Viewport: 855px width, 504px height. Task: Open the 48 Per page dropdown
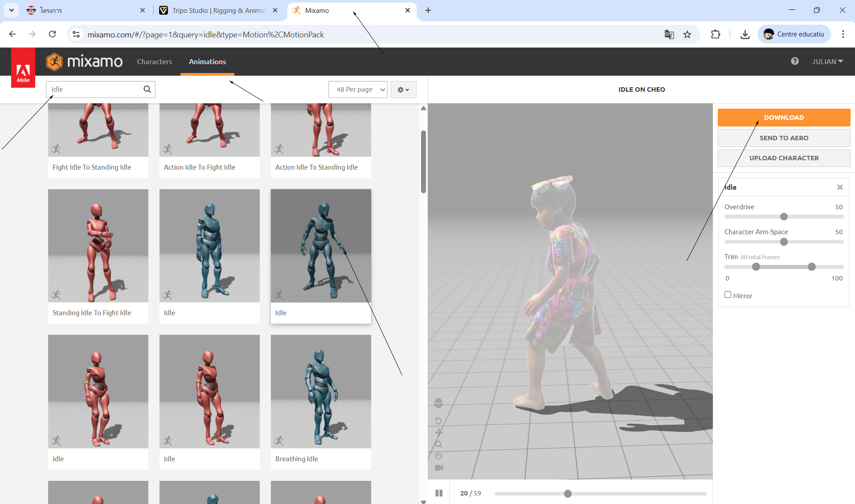pyautogui.click(x=358, y=89)
